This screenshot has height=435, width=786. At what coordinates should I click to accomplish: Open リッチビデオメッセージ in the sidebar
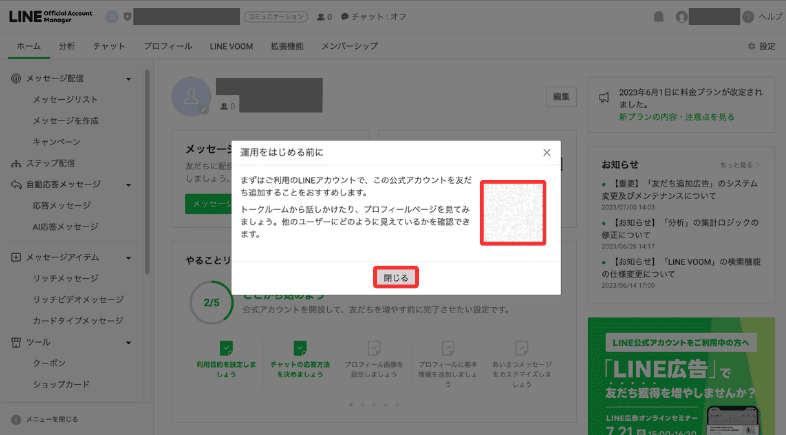(x=78, y=299)
